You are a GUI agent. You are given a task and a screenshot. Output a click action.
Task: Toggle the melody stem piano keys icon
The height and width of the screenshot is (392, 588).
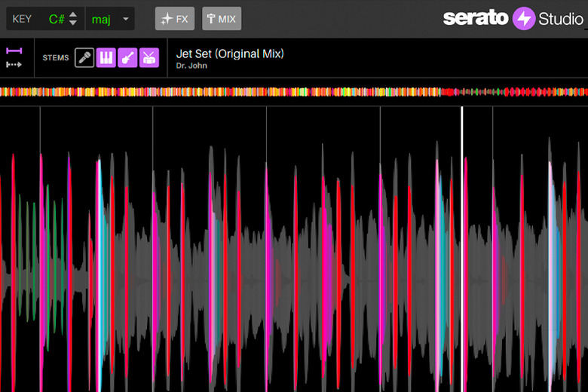106,57
